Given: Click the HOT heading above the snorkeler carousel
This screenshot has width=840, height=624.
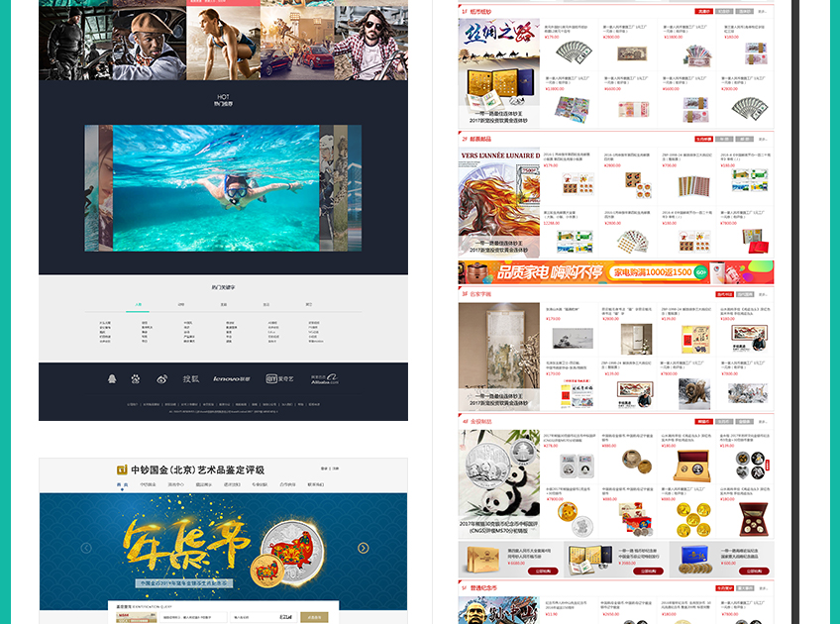Looking at the screenshot, I should (x=224, y=97).
